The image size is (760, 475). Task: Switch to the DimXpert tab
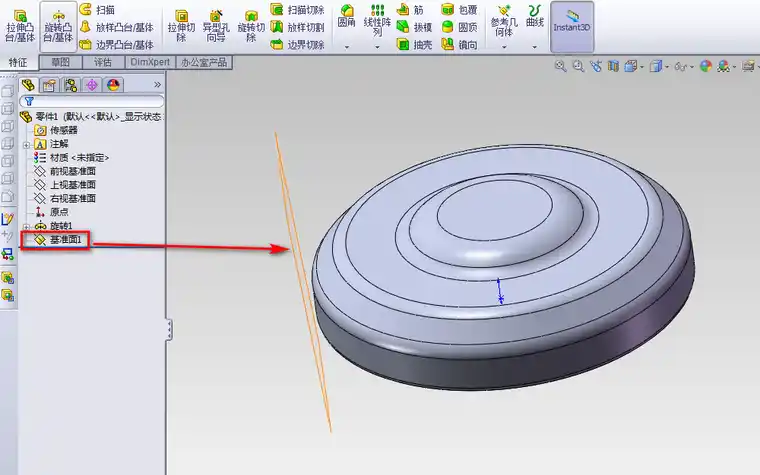[150, 62]
